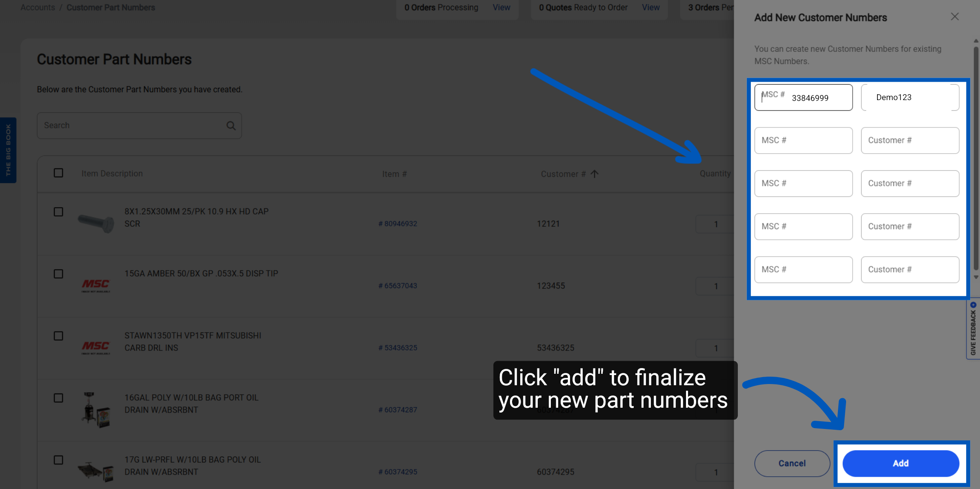Image resolution: width=980 pixels, height=489 pixels.
Task: Click customer number 12121 cell
Action: tap(548, 224)
